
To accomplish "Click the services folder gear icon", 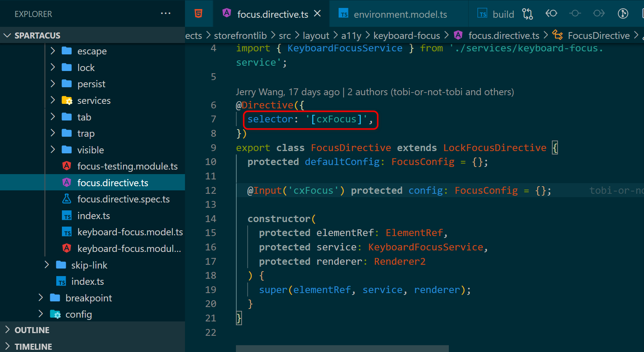I will coord(67,100).
